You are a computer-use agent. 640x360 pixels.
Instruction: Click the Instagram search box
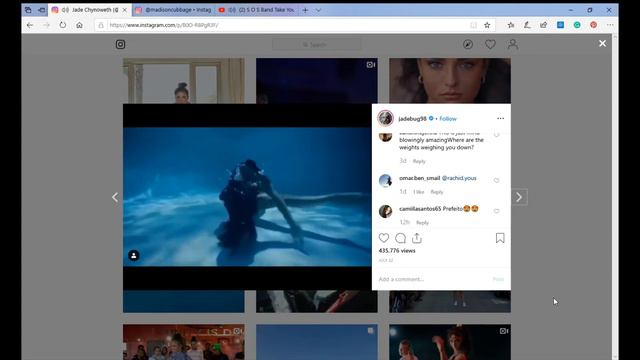click(x=317, y=44)
